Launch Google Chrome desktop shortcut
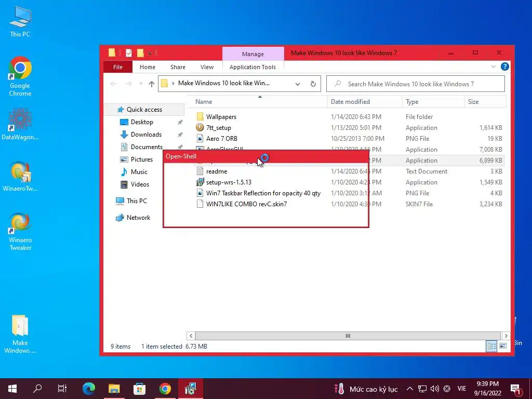This screenshot has height=399, width=532. 20,76
